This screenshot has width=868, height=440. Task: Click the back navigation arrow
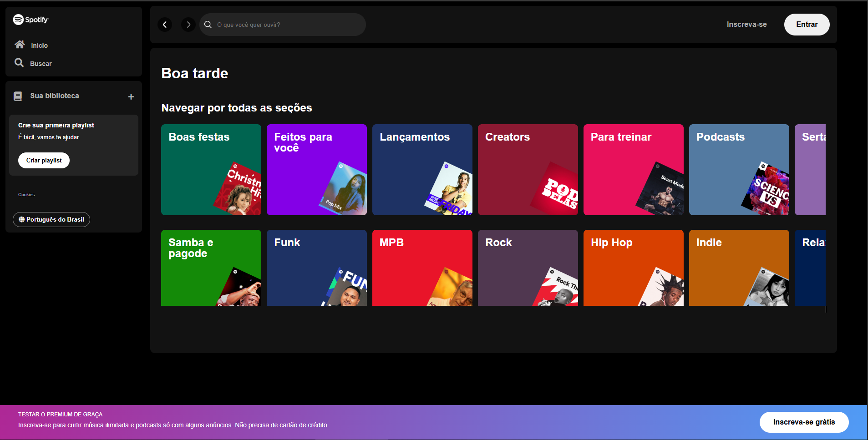tap(165, 25)
